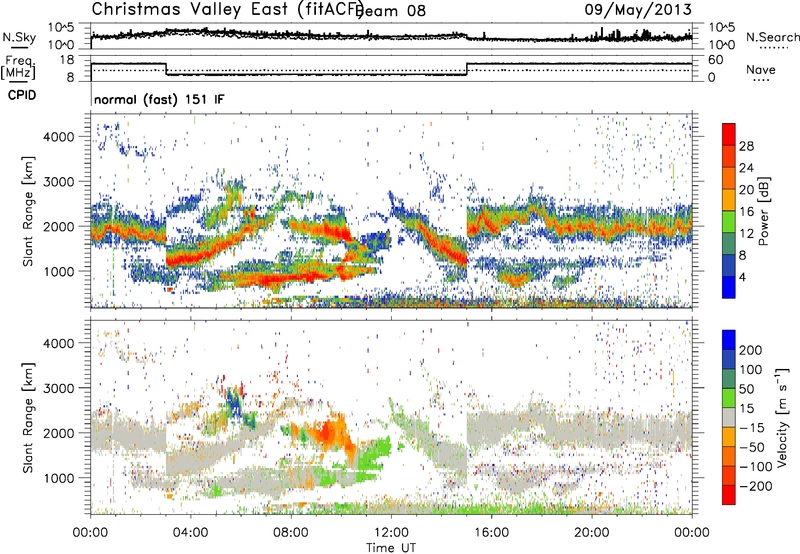Click the "-200" label on velocity colorbar

pyautogui.click(x=756, y=486)
